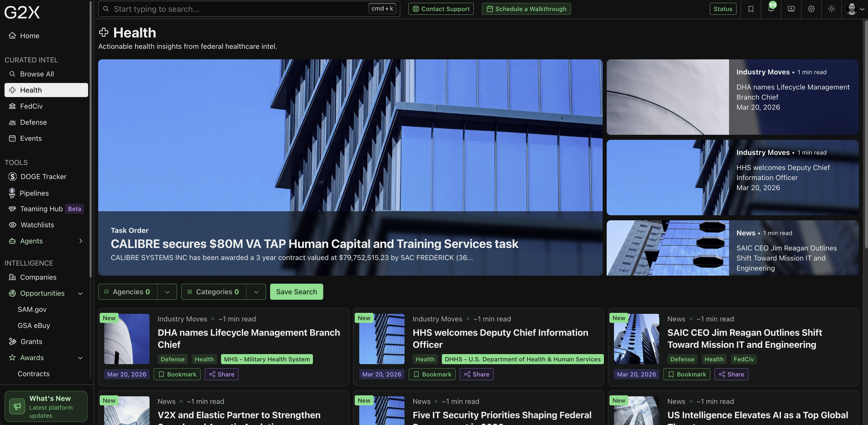Collapse the Opportunities section chevron
Image resolution: width=868 pixels, height=425 pixels.
[x=81, y=294]
